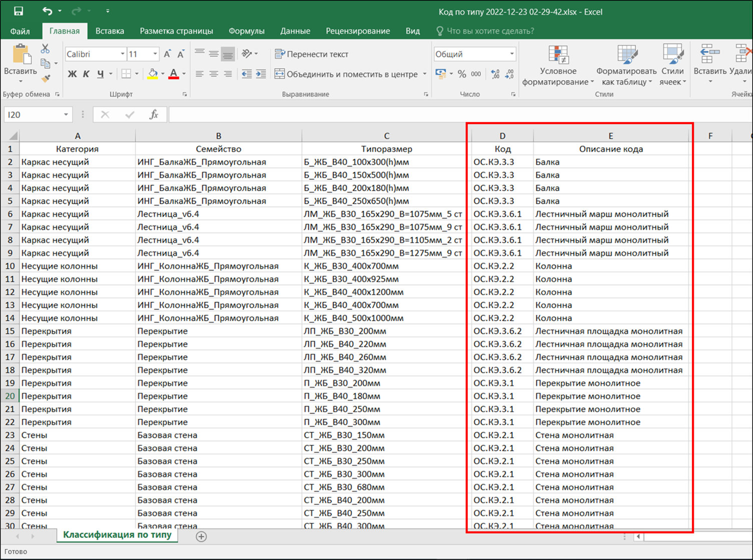The height and width of the screenshot is (560, 753).
Task: Undo the last action
Action: tap(48, 11)
